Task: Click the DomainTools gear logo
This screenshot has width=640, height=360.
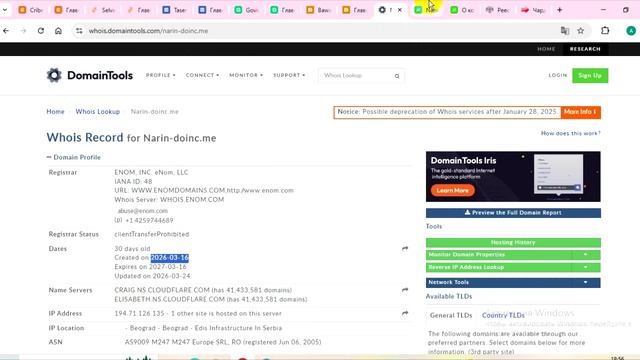Action: tap(54, 75)
